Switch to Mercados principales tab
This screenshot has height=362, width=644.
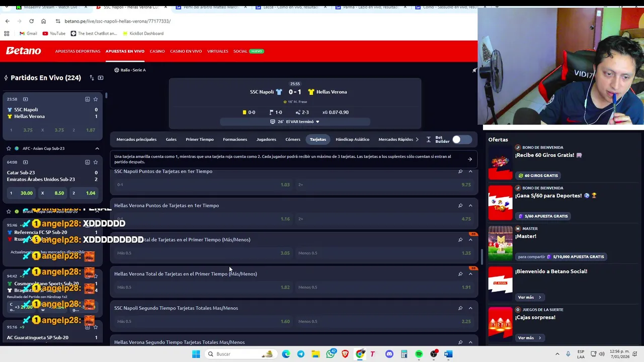(136, 139)
